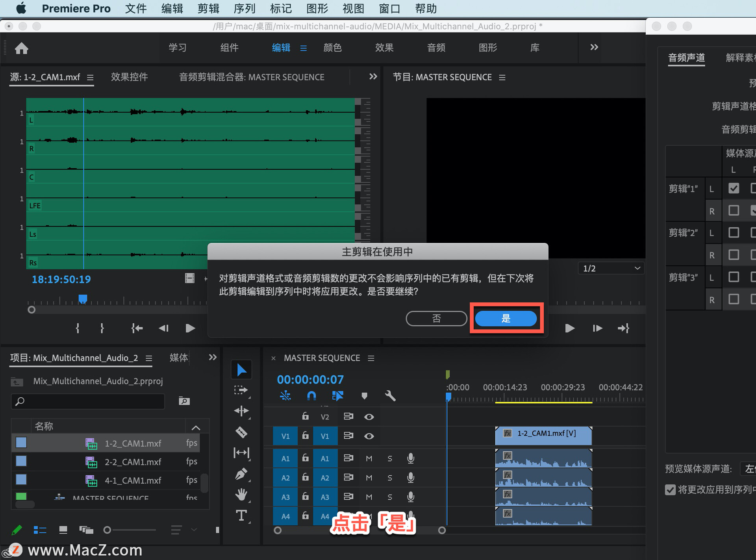Open the 1/2 playback resolution dropdown
This screenshot has height=560, width=756.
611,269
